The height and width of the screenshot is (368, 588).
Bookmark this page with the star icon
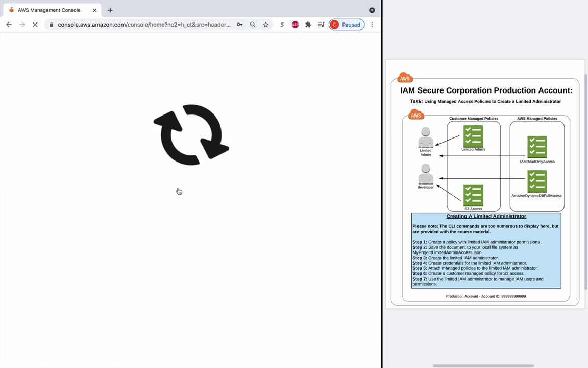coord(265,25)
